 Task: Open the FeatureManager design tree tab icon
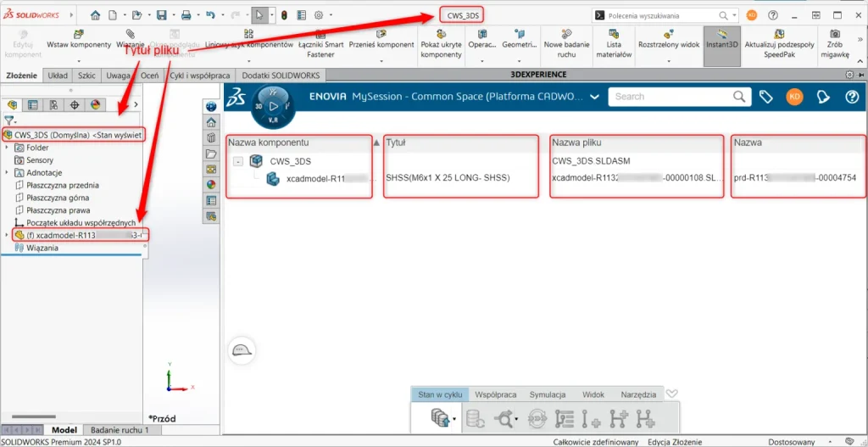[x=12, y=104]
